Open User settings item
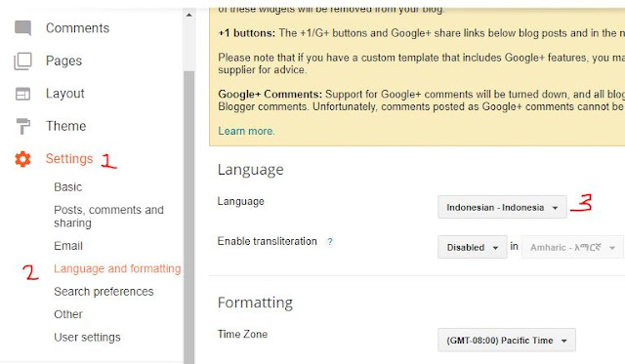Viewport: 625px width, 364px height. [87, 338]
